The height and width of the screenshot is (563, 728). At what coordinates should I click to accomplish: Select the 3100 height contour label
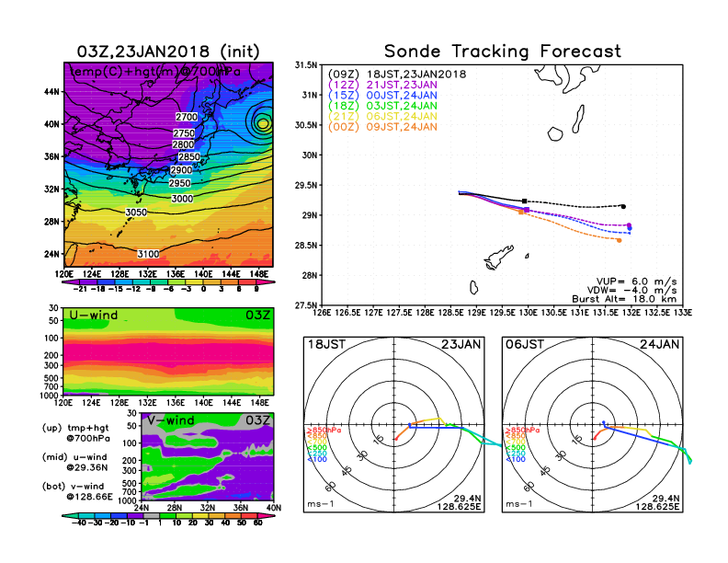(148, 254)
